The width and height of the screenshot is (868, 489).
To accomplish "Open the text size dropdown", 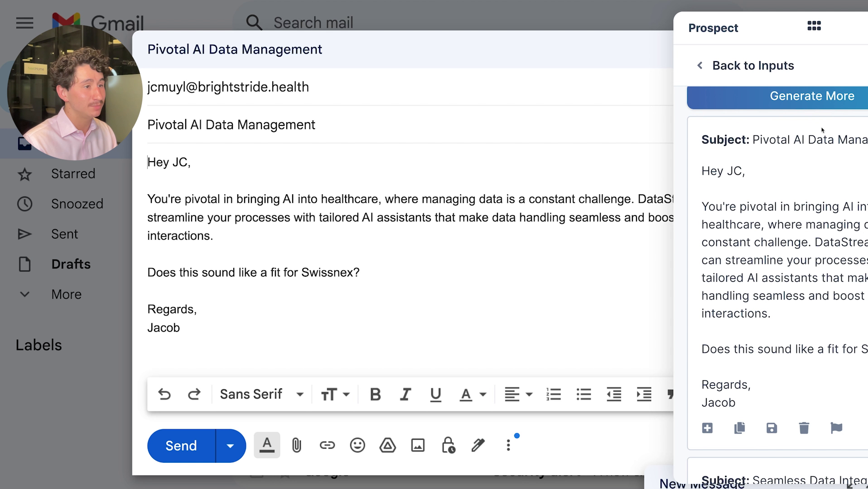I will tap(335, 394).
